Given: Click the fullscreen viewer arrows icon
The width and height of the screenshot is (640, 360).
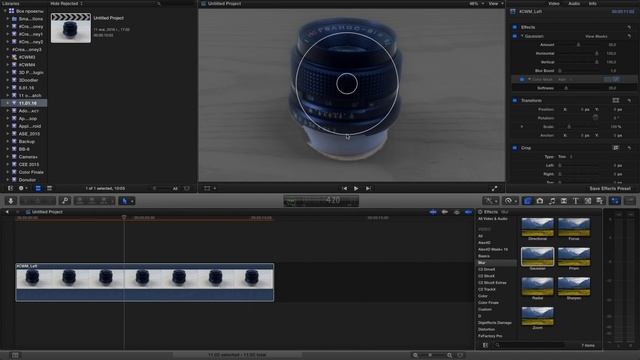Looking at the screenshot, I should (x=495, y=189).
